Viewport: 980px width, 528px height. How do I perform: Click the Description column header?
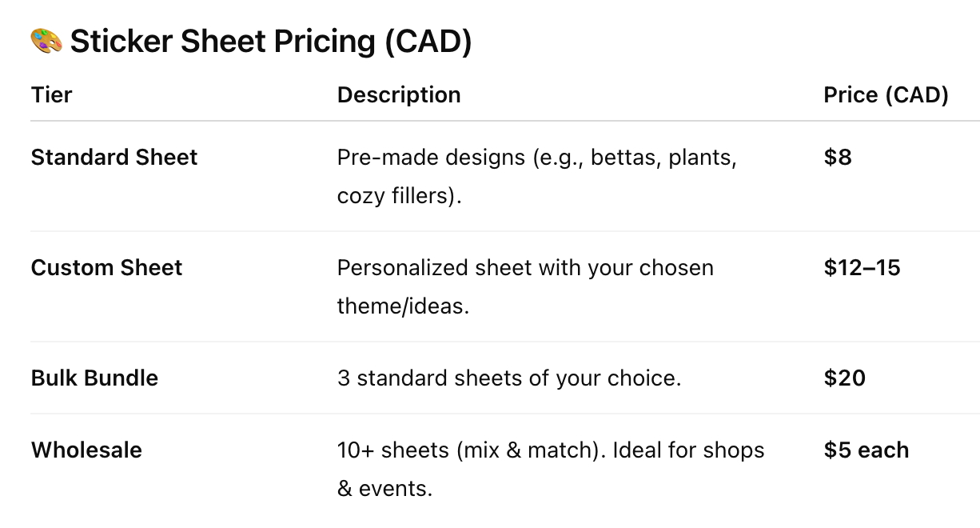399,95
